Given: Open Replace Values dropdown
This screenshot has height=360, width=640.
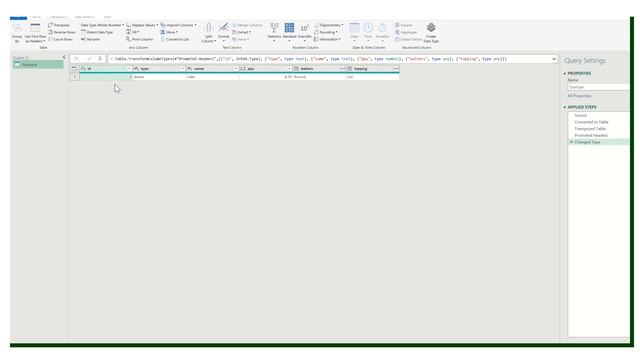Looking at the screenshot, I should (x=142, y=25).
